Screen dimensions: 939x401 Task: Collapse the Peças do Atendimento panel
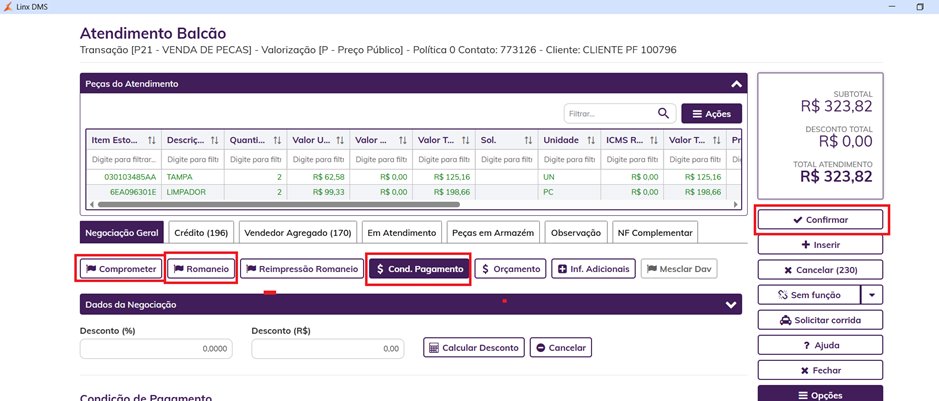click(x=736, y=84)
